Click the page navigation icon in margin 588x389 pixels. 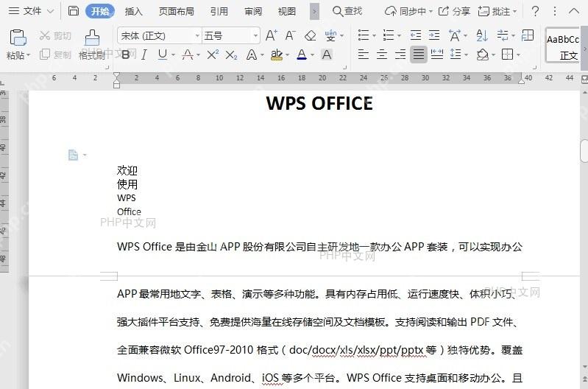coord(73,155)
